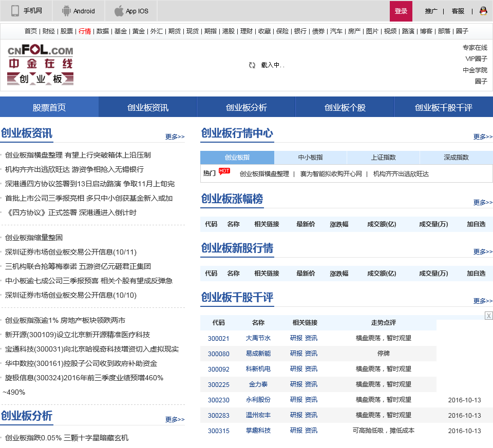Open headline 创业板指横盘整理 有望上行突破箱体上沿压制
The height and width of the screenshot is (448, 493).
[78, 155]
